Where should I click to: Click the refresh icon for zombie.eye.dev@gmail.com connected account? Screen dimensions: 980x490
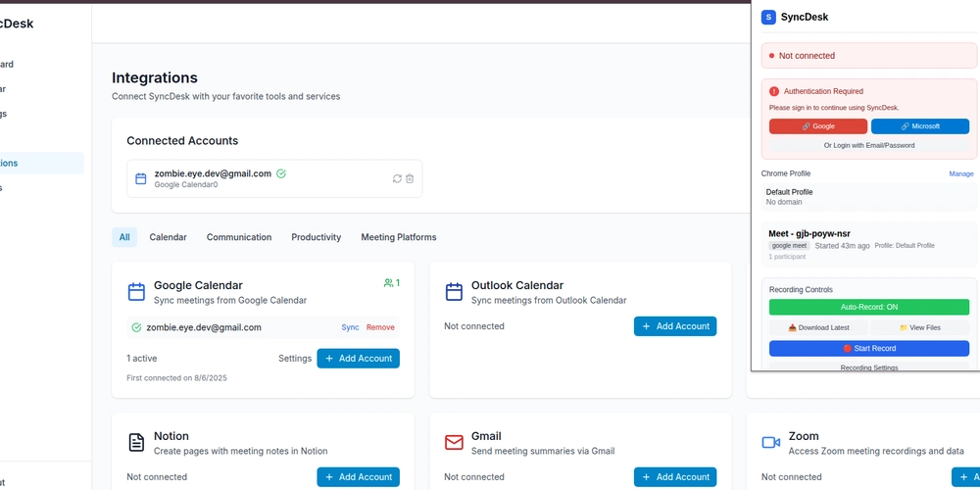tap(397, 178)
